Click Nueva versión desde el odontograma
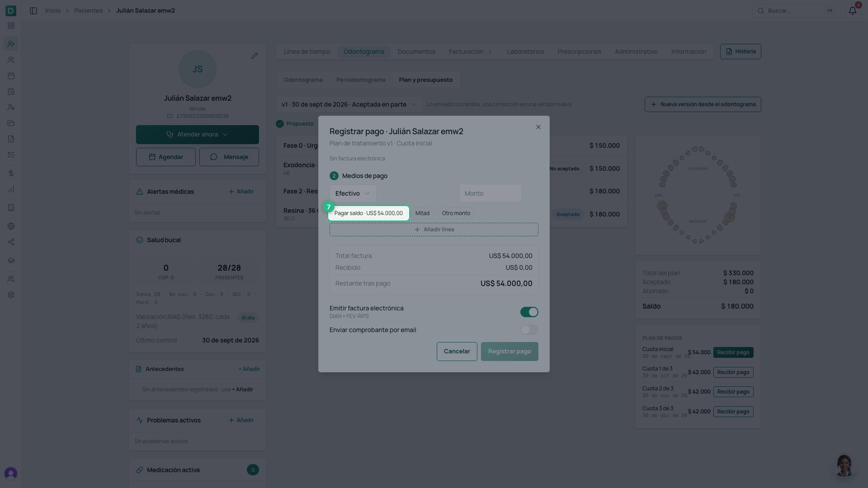The height and width of the screenshot is (488, 868). [703, 104]
